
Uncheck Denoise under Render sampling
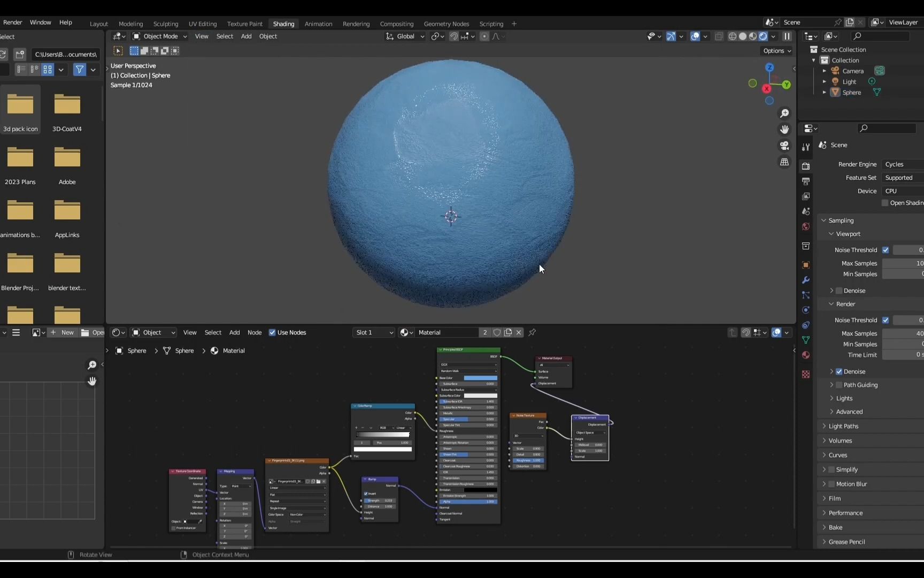[838, 371]
